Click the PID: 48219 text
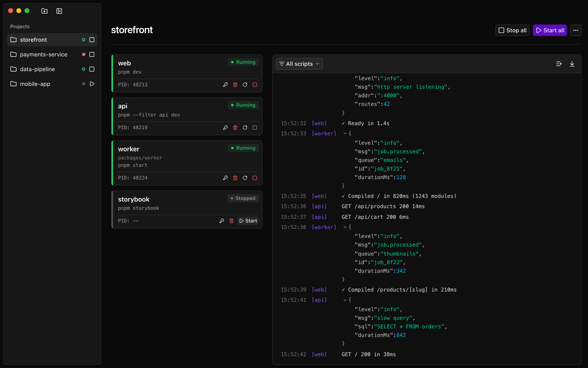 click(x=133, y=128)
